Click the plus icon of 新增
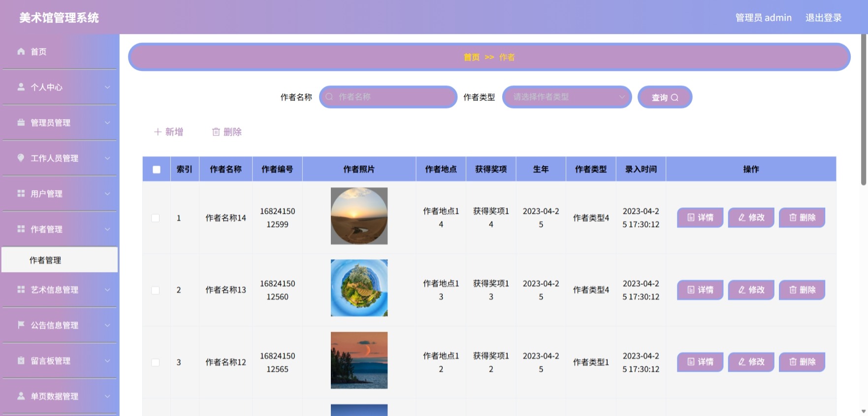This screenshot has width=868, height=416. [158, 132]
